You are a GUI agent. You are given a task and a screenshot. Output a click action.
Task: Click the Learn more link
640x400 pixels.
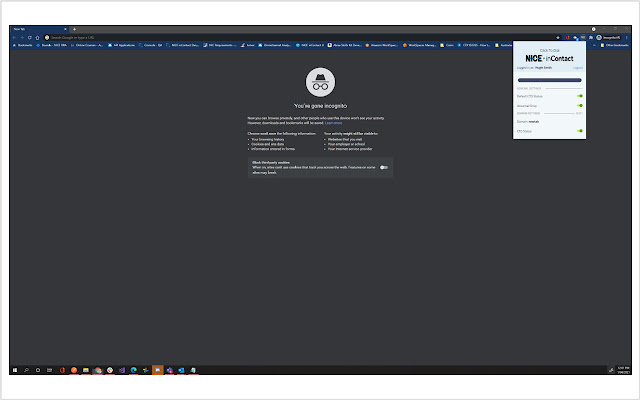tap(333, 123)
